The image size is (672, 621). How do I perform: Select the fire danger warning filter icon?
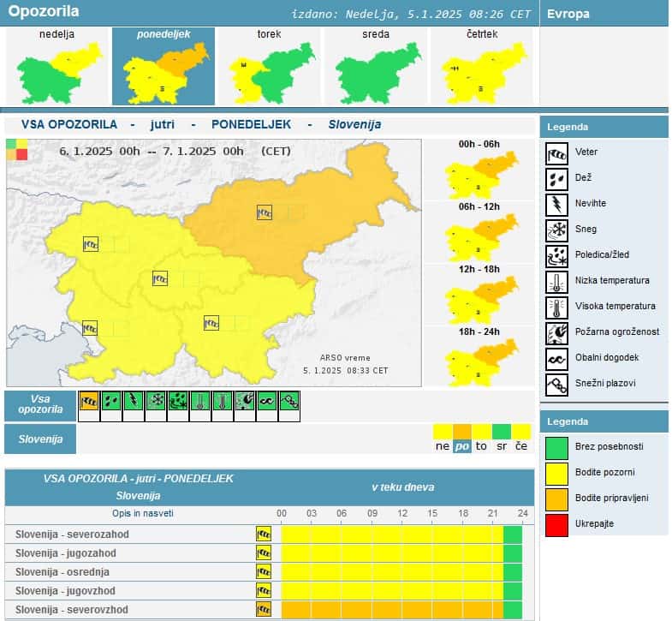(x=245, y=401)
